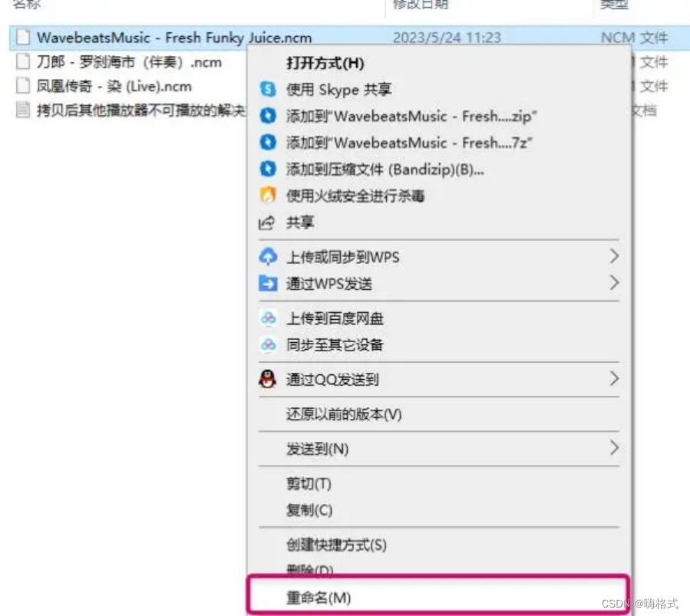
Task: Select the 凤凰传奇 - 染 (Live).ncm file
Action: tap(114, 86)
